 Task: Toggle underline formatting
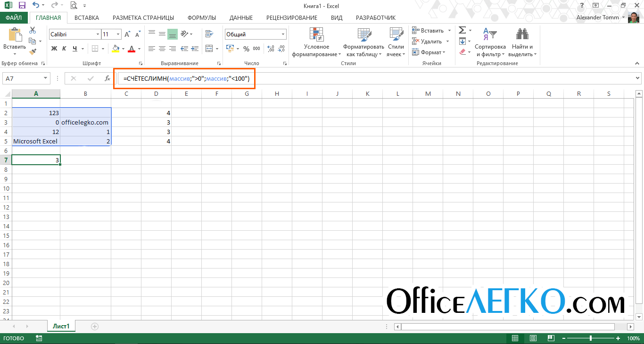75,49
